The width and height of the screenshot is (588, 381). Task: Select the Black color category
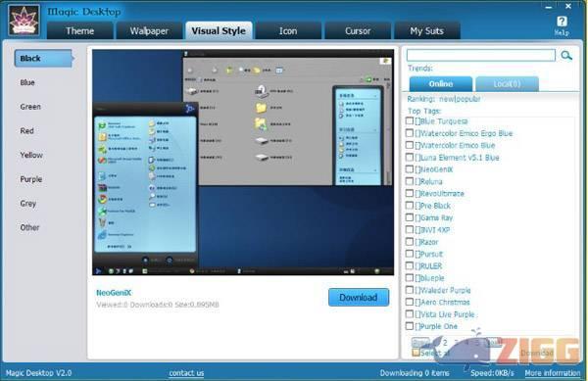click(x=43, y=59)
